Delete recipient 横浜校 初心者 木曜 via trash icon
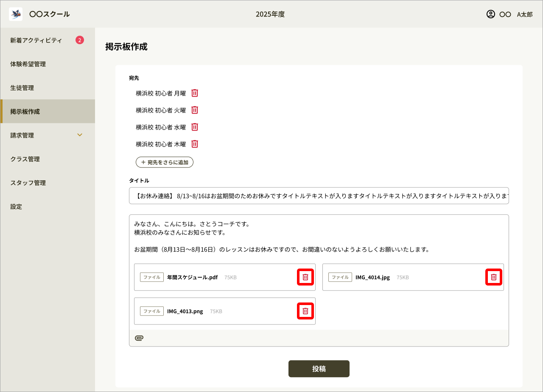The width and height of the screenshot is (543, 392). click(194, 144)
